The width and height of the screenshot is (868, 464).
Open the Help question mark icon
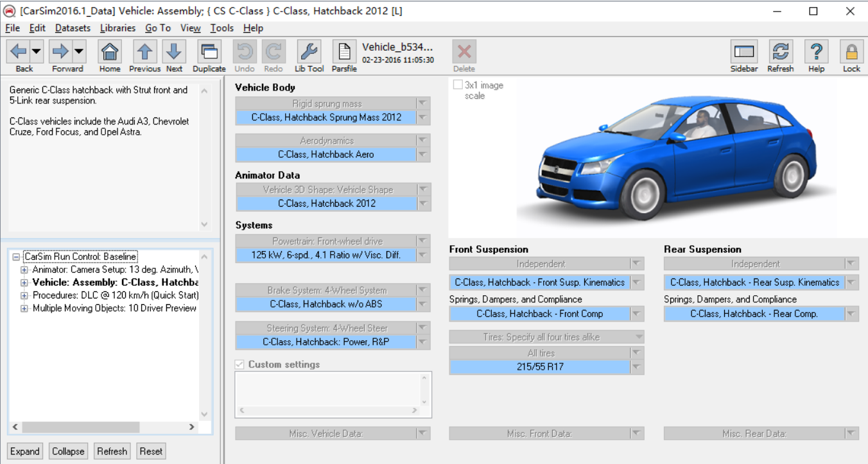point(816,51)
